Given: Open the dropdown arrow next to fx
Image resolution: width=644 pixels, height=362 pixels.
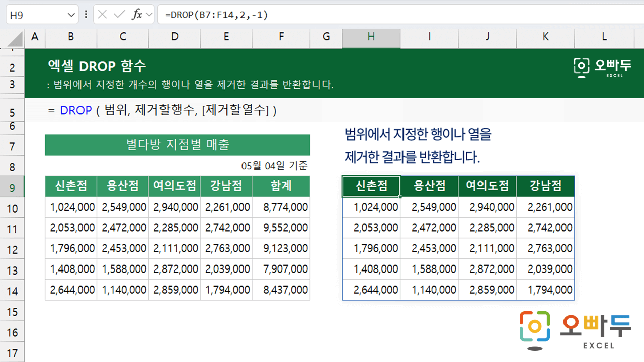Looking at the screenshot, I should pos(149,15).
